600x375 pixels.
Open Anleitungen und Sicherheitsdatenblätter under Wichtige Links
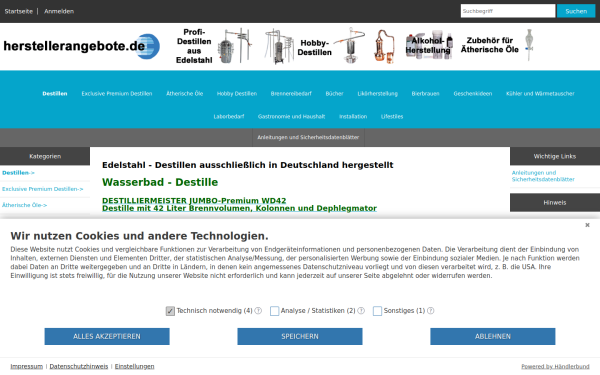543,176
